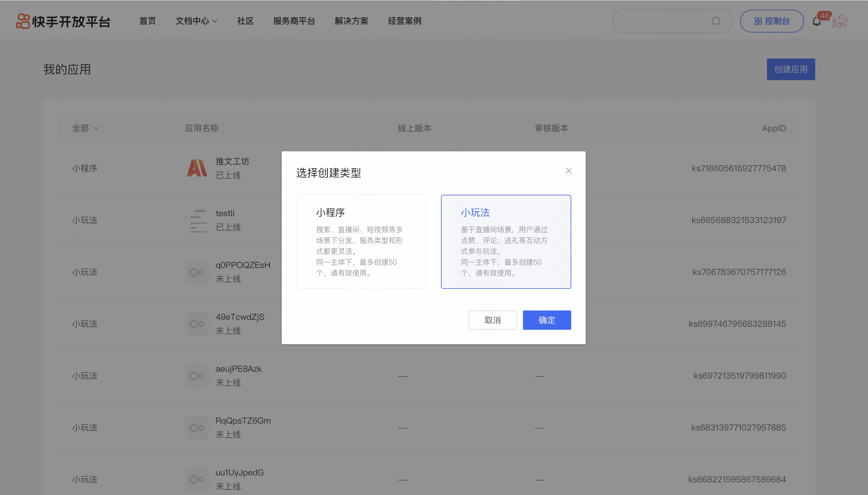Click the 推文工坊 app icon
This screenshot has width=868, height=495.
click(x=197, y=168)
